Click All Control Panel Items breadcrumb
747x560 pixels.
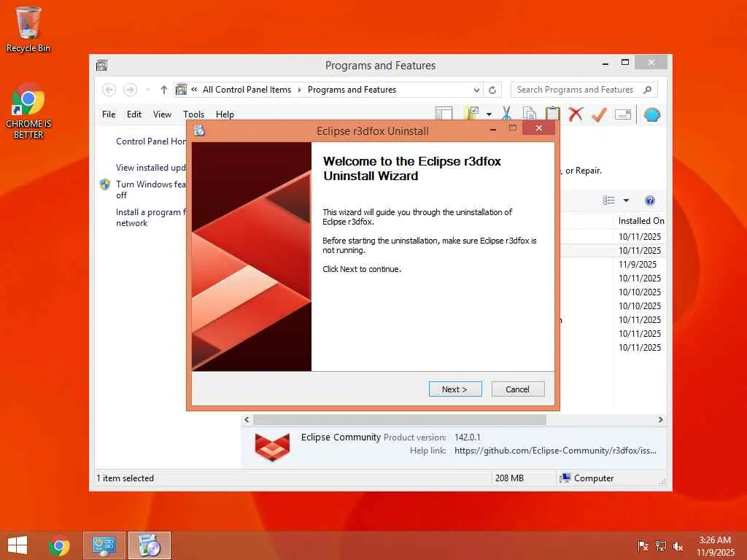tap(247, 90)
